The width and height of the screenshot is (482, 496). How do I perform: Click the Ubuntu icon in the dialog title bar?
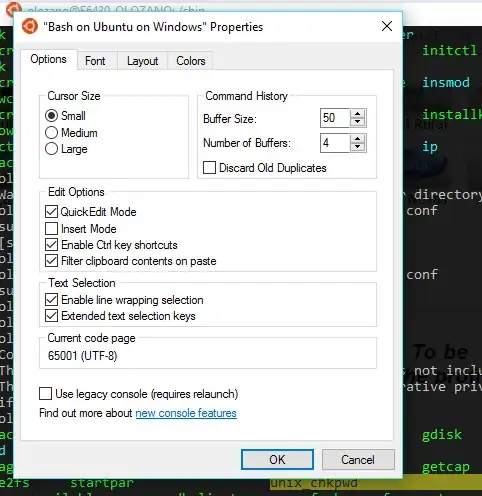coord(30,27)
